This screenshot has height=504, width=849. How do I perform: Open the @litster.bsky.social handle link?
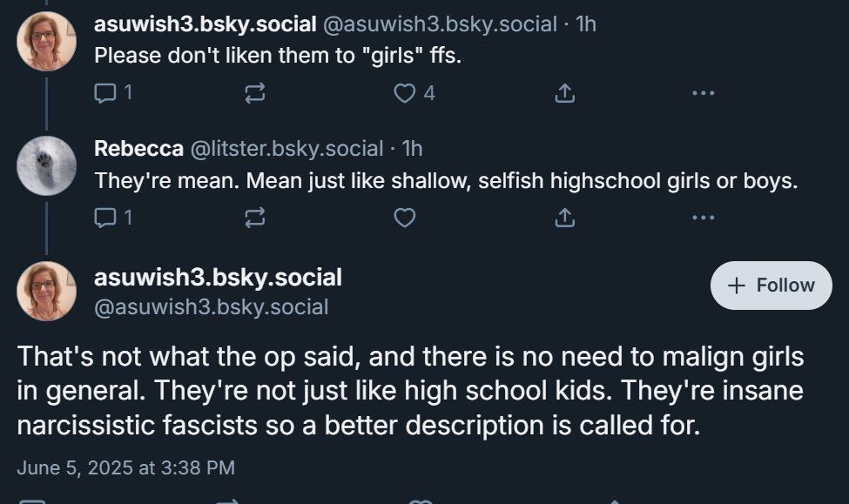click(x=286, y=149)
